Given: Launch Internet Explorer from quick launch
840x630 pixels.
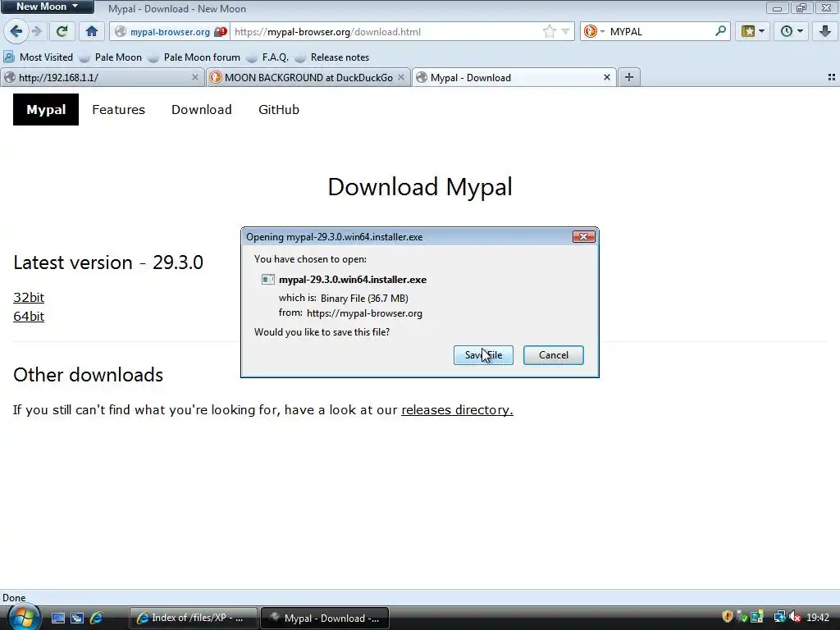Looking at the screenshot, I should tap(97, 619).
